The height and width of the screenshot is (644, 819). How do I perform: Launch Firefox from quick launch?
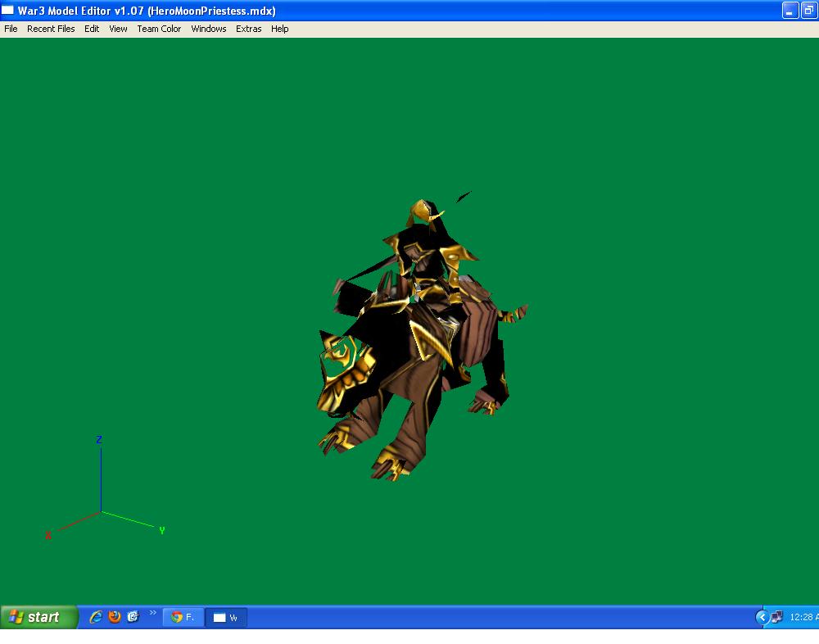point(115,617)
